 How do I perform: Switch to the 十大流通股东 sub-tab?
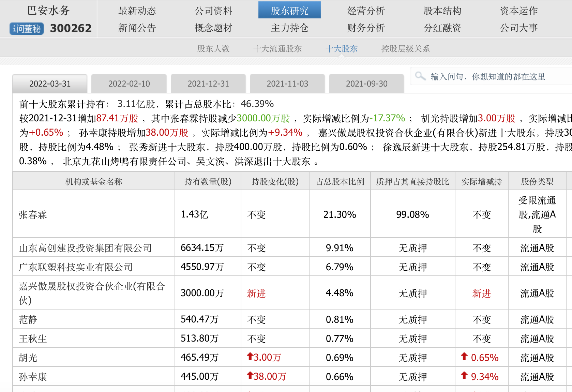click(277, 49)
